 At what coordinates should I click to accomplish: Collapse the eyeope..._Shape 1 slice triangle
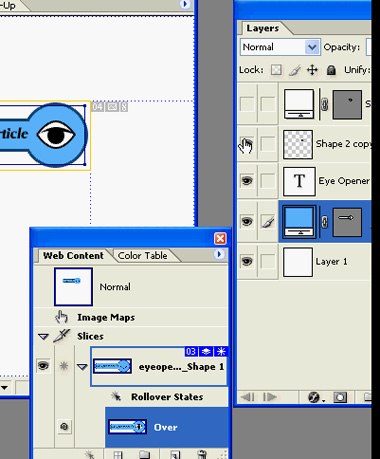click(82, 367)
